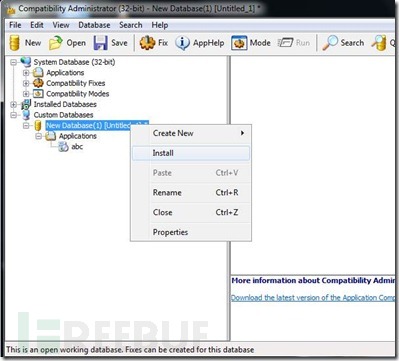This screenshot has height=361, width=399.
Task: Click the New Database(1) cylinder icon
Action: (38, 126)
